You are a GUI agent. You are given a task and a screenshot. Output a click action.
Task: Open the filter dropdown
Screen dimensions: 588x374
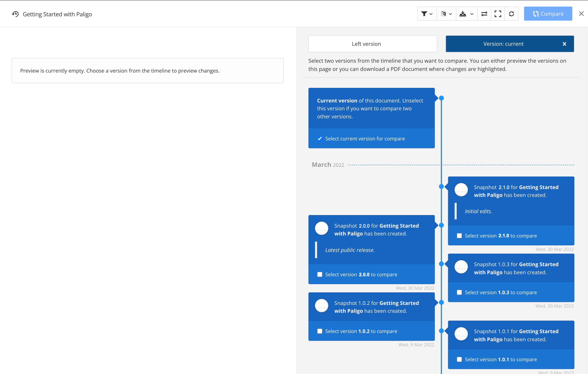click(427, 14)
